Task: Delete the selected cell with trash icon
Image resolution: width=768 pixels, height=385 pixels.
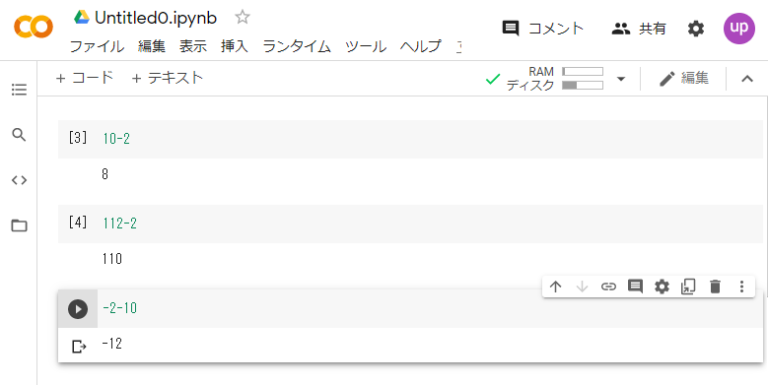Action: [715, 287]
